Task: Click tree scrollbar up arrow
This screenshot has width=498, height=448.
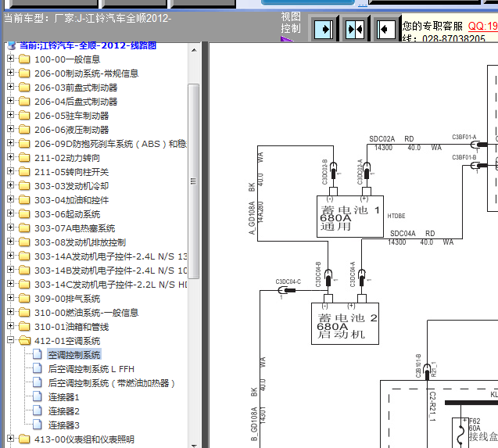Action: [x=194, y=50]
